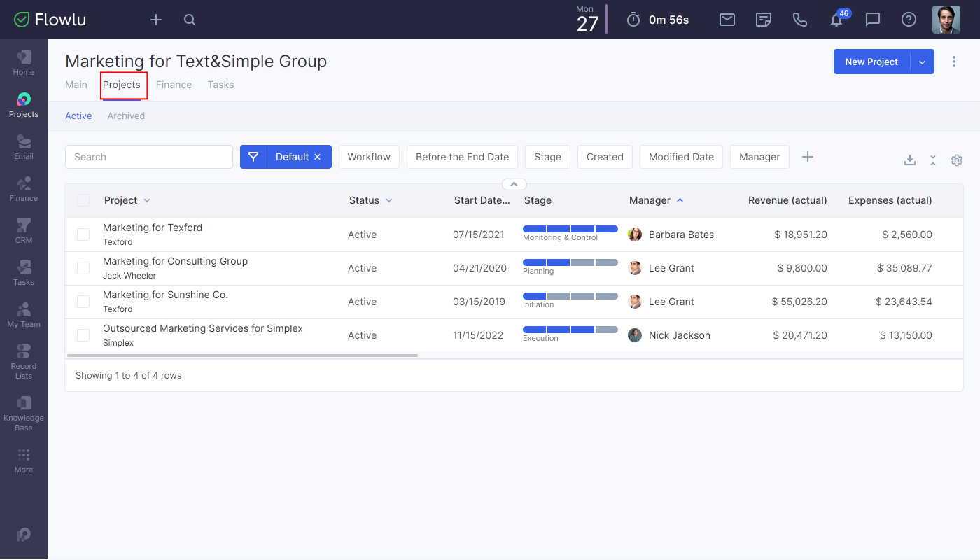Export the table with download icon

pyautogui.click(x=910, y=160)
